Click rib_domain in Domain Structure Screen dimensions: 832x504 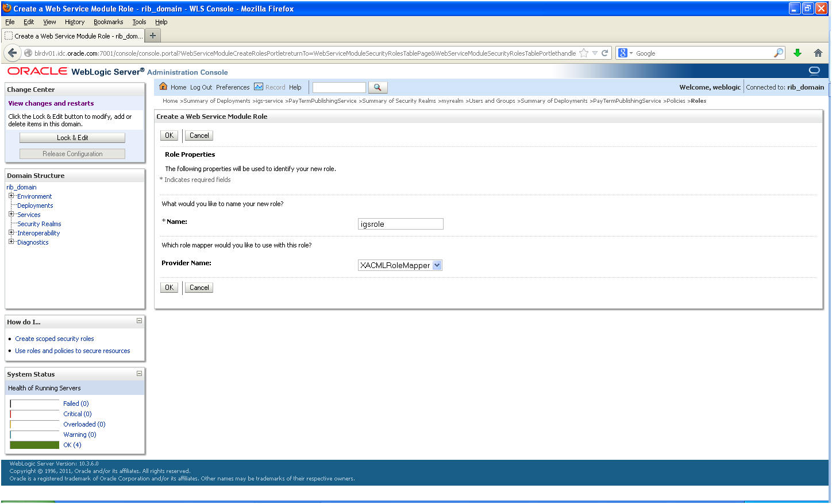[x=21, y=187]
